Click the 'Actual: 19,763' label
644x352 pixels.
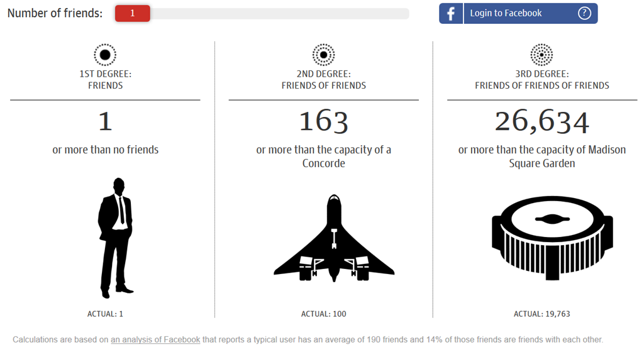click(541, 314)
